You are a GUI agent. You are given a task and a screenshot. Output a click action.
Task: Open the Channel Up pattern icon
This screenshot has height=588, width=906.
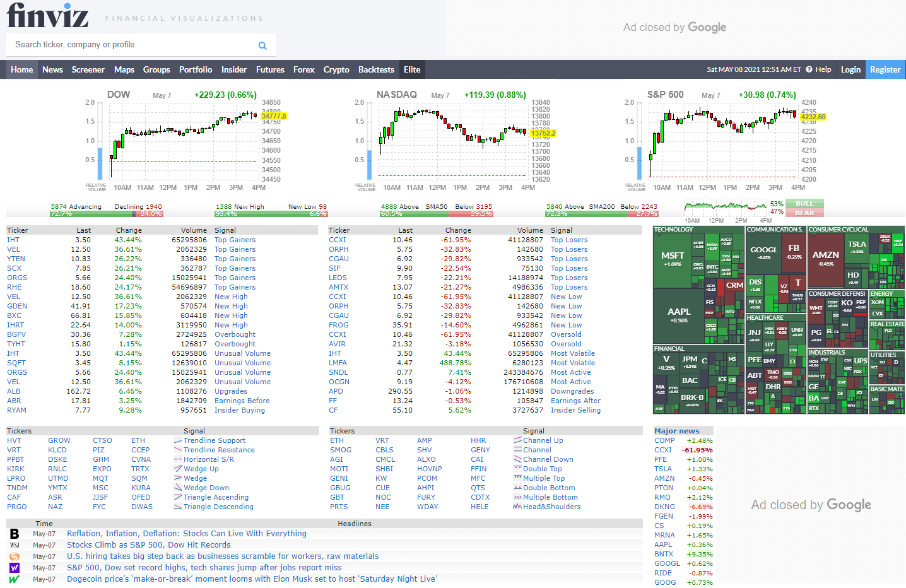coord(517,440)
